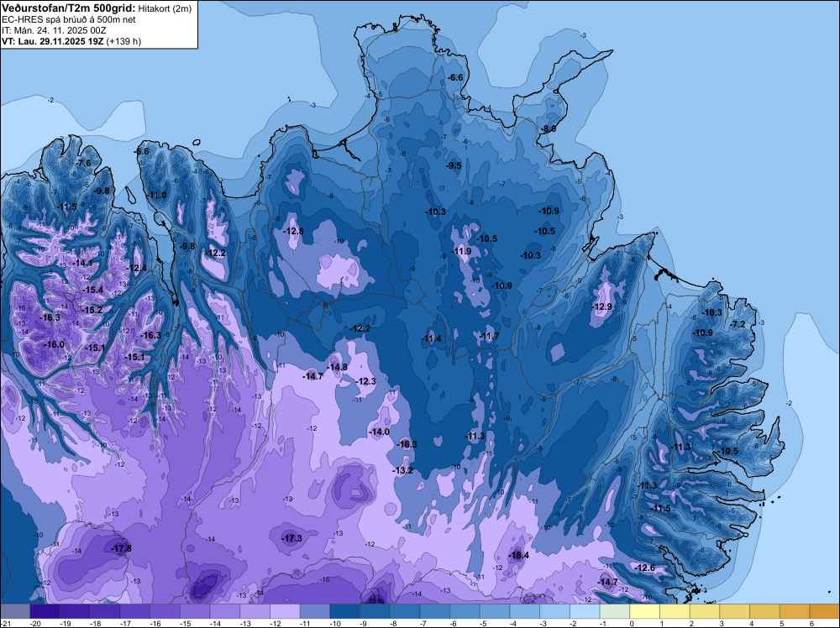Click the -18.4 temperature value on map

[518, 555]
